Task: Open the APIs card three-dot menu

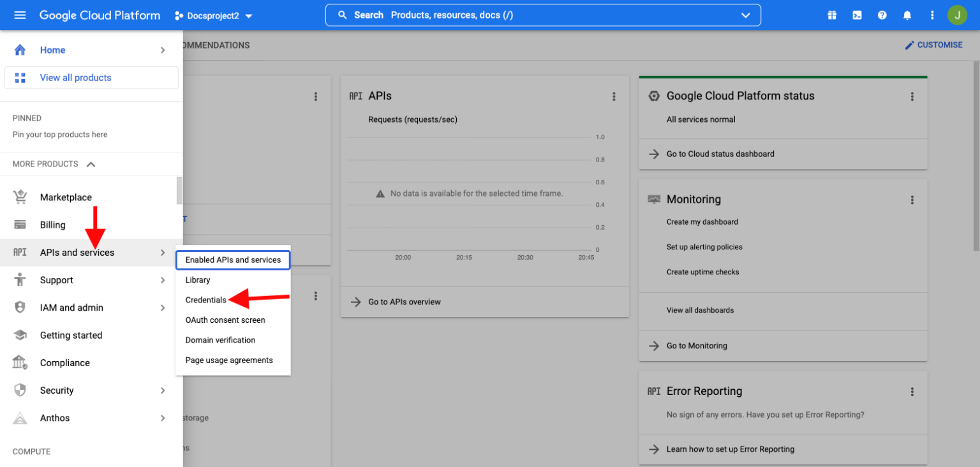Action: click(614, 96)
